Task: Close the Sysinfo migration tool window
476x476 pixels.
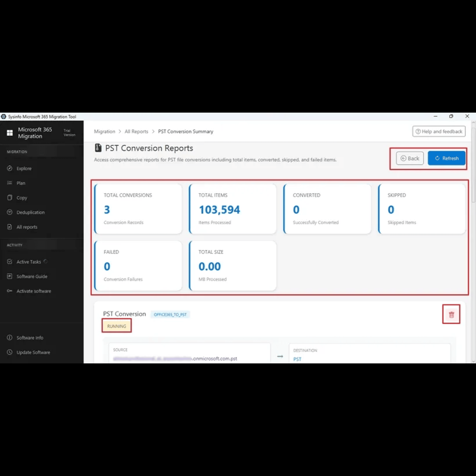Action: [467, 116]
